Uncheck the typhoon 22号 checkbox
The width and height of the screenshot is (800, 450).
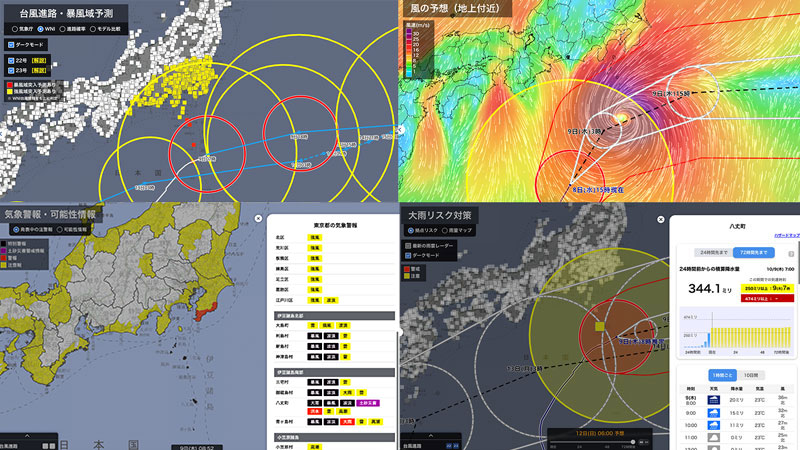pos(12,62)
